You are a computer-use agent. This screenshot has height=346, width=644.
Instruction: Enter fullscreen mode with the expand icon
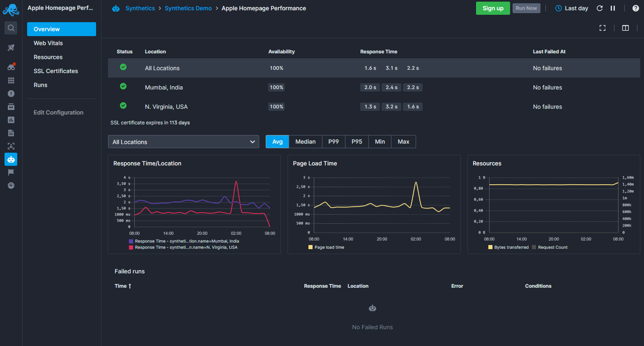pyautogui.click(x=603, y=28)
